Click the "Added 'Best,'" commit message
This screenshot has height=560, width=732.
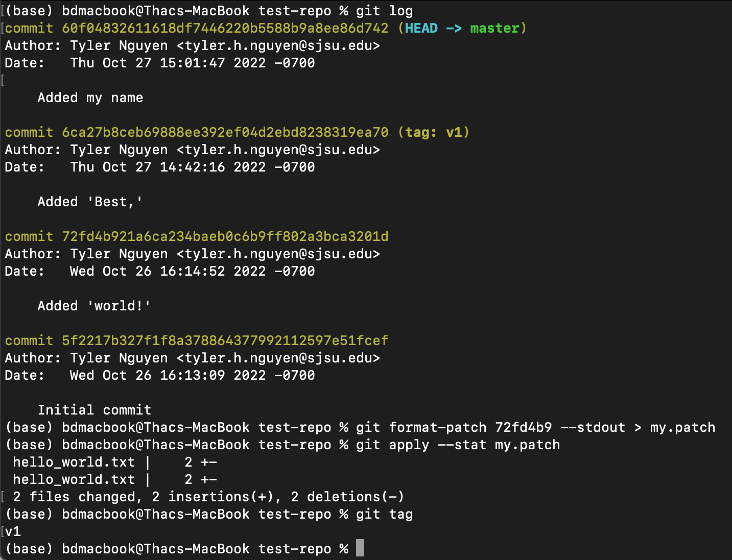coord(90,202)
